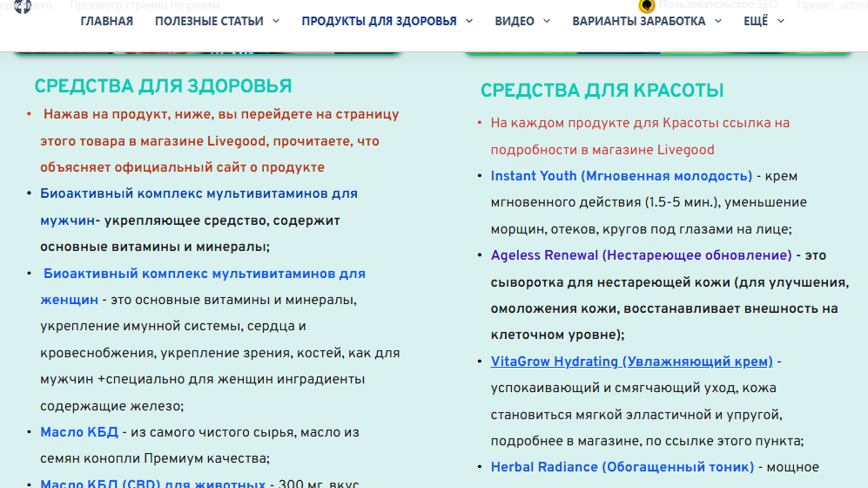Click the text 'содержащие железо;'
The width and height of the screenshot is (868, 488).
pyautogui.click(x=111, y=406)
